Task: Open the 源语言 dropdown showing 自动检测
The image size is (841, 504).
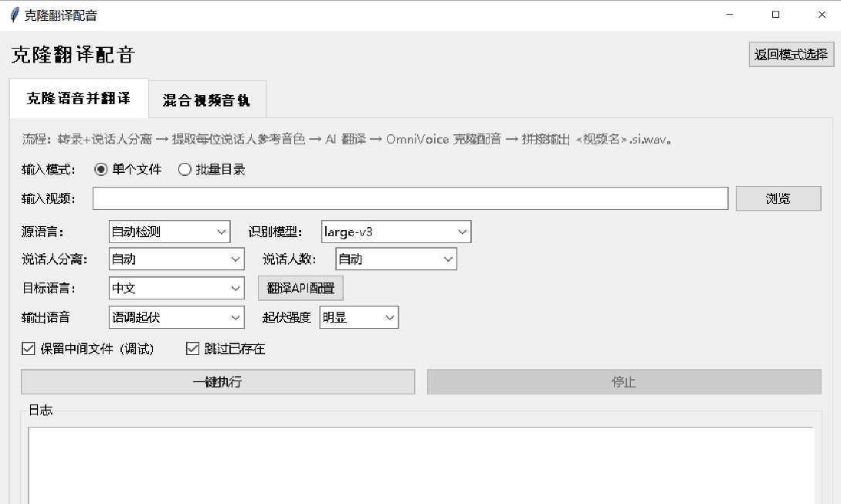Action: (x=169, y=232)
